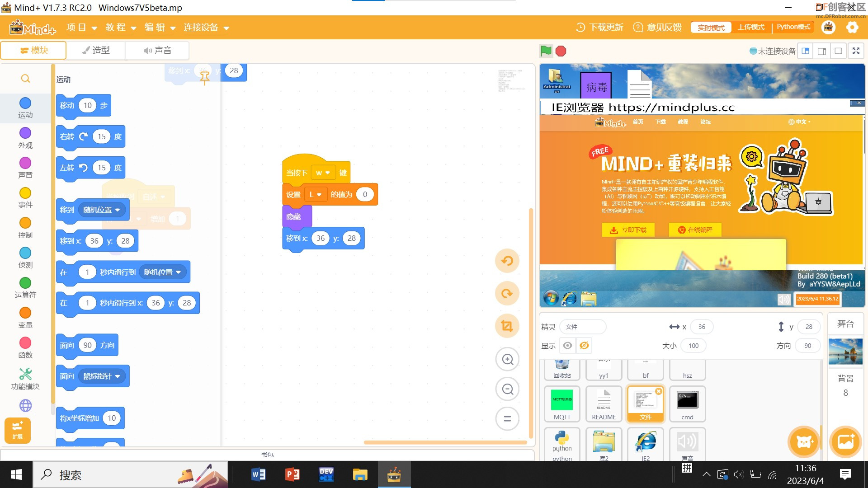Select the README sprite thumbnail
Image resolution: width=868 pixels, height=488 pixels.
coord(604,404)
